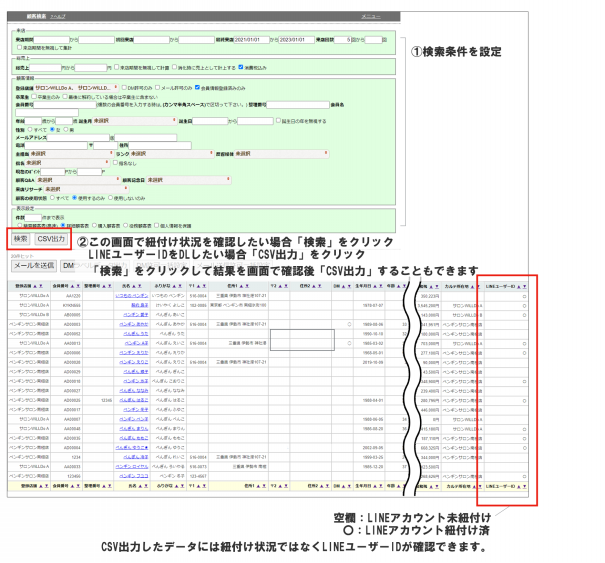The image size is (605, 563).
Task: Check the 指名なし checkbox
Action: [x=115, y=163]
